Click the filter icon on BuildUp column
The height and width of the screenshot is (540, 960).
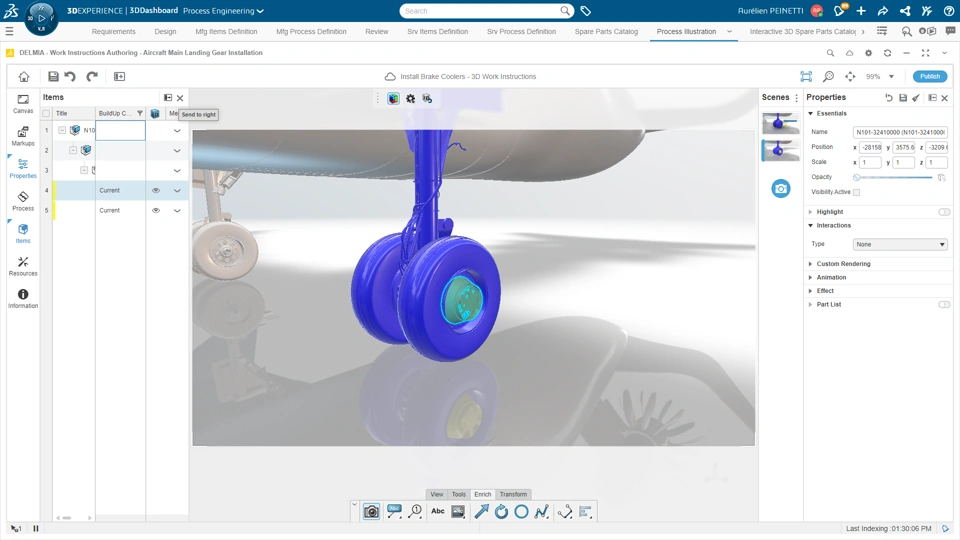click(140, 113)
